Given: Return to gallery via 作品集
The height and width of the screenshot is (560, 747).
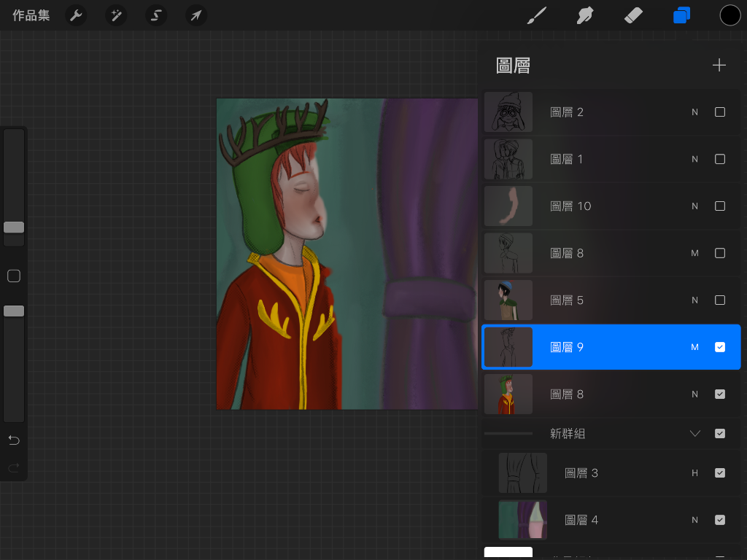Looking at the screenshot, I should click(x=31, y=16).
